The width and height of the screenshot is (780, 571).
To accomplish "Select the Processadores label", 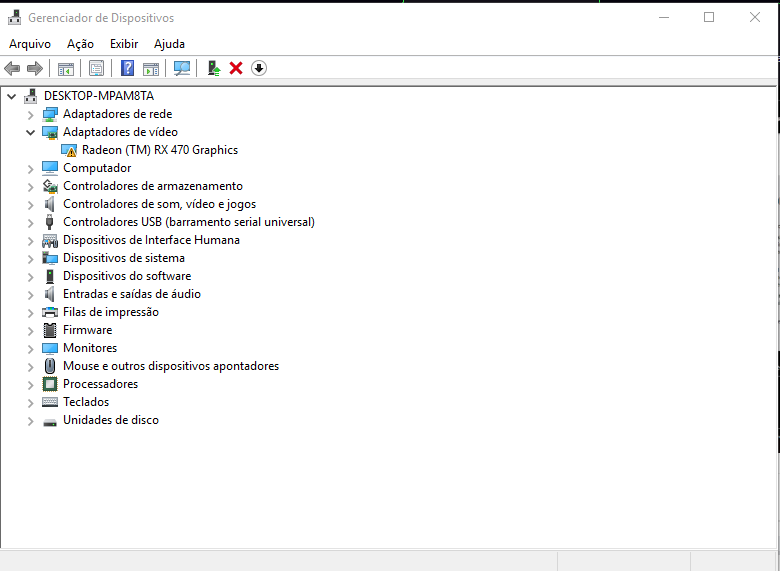I will [100, 384].
